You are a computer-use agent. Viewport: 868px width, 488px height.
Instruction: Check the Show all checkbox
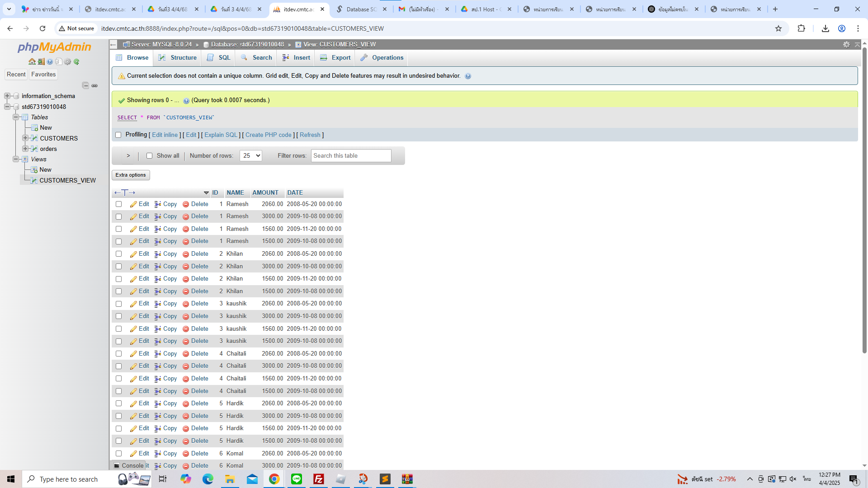[x=149, y=155]
